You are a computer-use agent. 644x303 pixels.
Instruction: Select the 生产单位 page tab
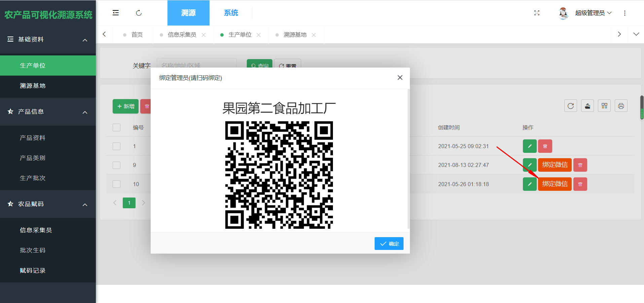tap(240, 35)
